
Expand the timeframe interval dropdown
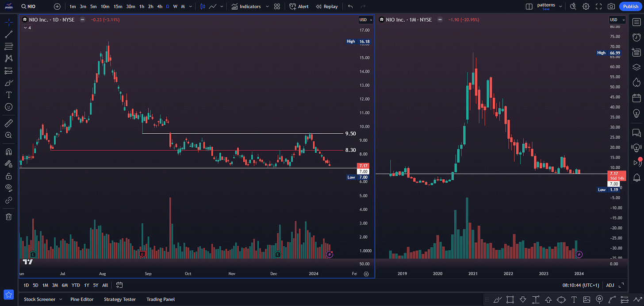coord(190,6)
